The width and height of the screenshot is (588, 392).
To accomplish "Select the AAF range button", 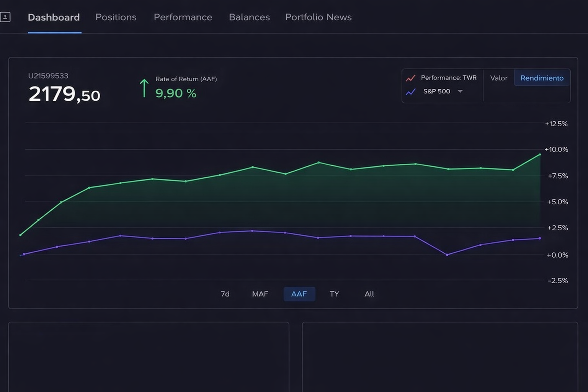I will pyautogui.click(x=299, y=294).
